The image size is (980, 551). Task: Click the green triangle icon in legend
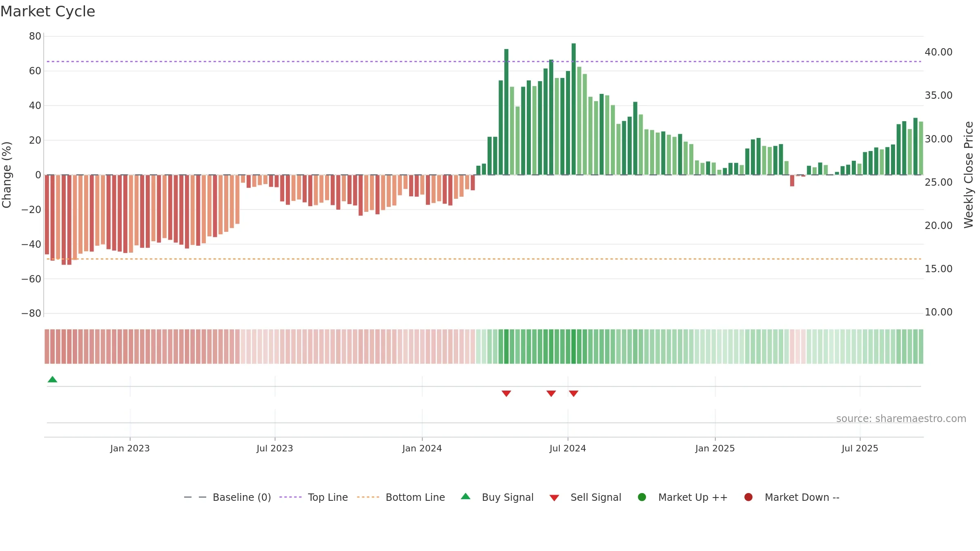(x=465, y=496)
